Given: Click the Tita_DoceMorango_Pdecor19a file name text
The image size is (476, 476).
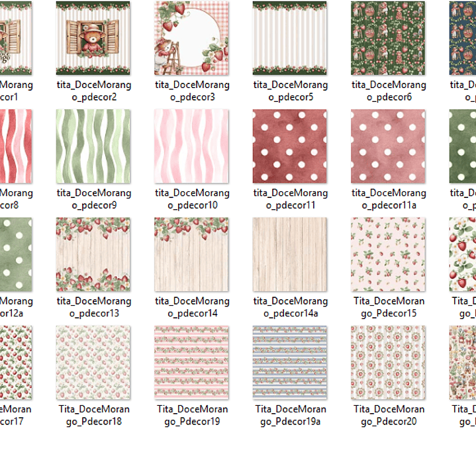Looking at the screenshot, I should click(x=291, y=415).
